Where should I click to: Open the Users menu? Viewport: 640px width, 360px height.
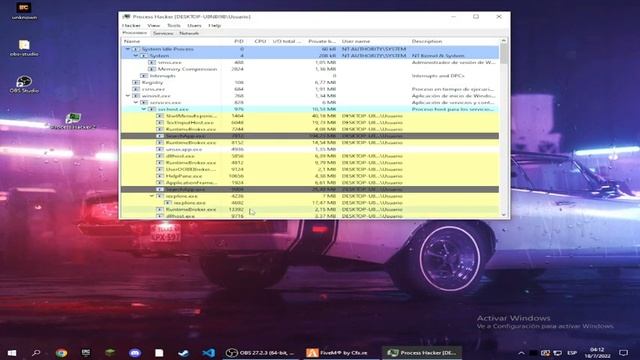point(194,25)
